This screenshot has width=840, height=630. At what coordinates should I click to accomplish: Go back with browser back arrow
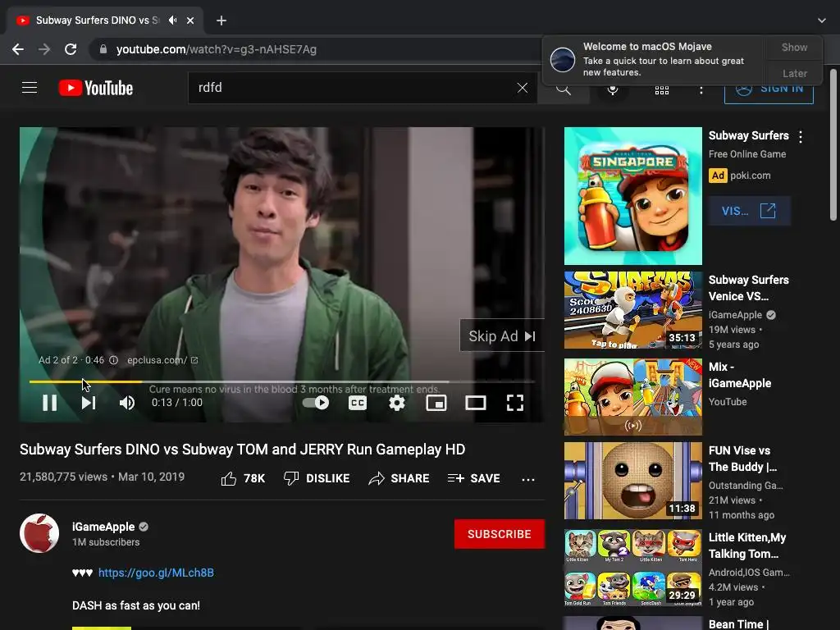tap(18, 49)
